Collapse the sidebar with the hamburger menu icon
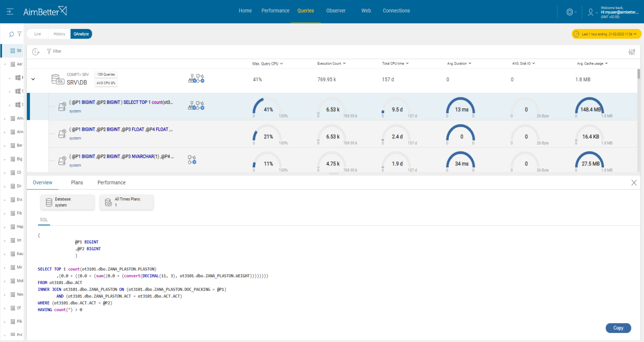Screen dimensions: 644x342 [x=10, y=12]
